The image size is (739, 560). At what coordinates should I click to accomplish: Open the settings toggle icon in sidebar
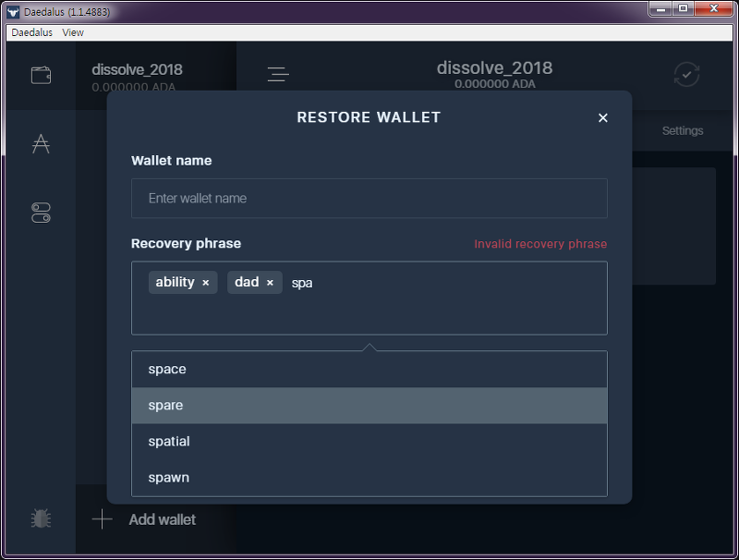tap(41, 213)
